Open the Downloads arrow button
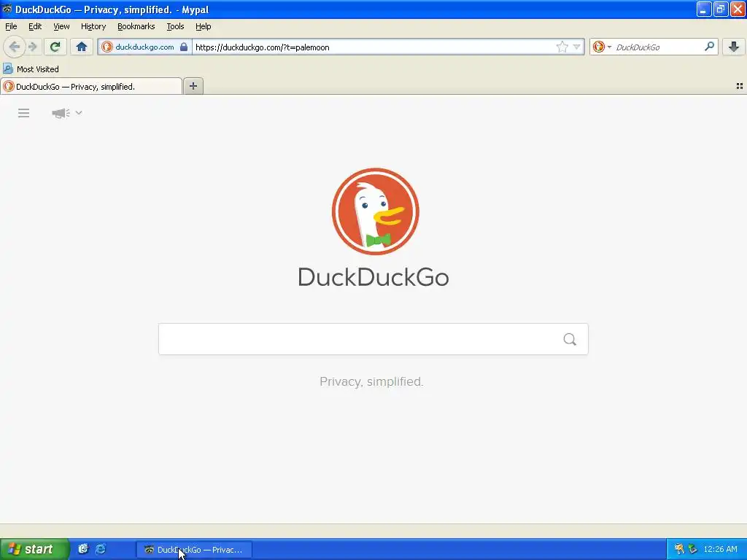 [x=734, y=47]
